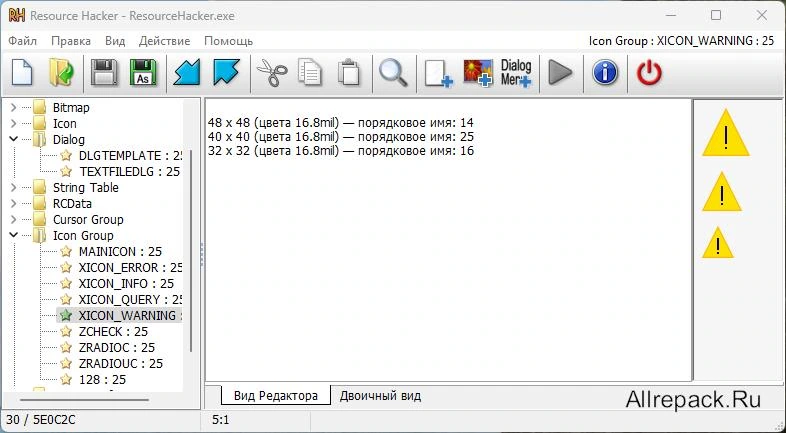
Task: Expand the Icon tree node
Action: [x=14, y=123]
